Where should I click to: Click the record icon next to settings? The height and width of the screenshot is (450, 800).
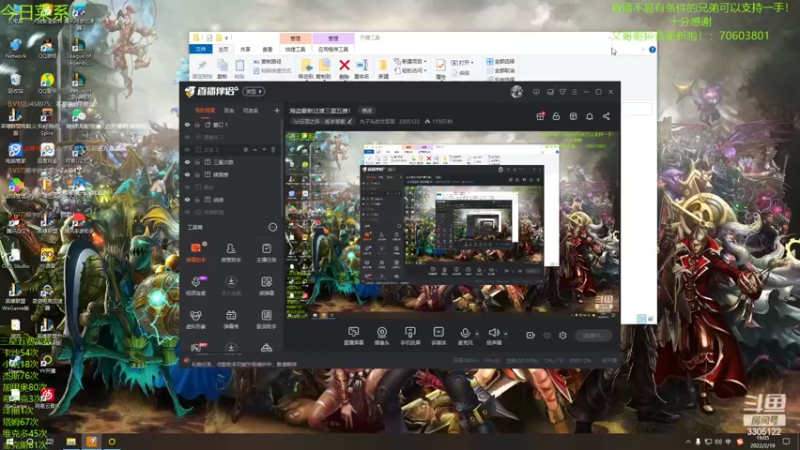pos(530,335)
